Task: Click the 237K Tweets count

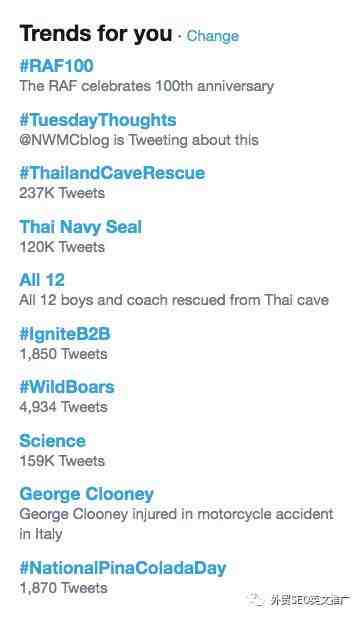Action: tap(62, 193)
